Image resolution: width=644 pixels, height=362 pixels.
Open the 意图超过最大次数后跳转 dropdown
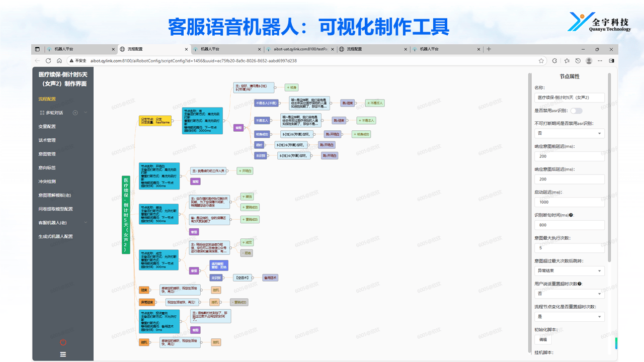[x=569, y=271]
